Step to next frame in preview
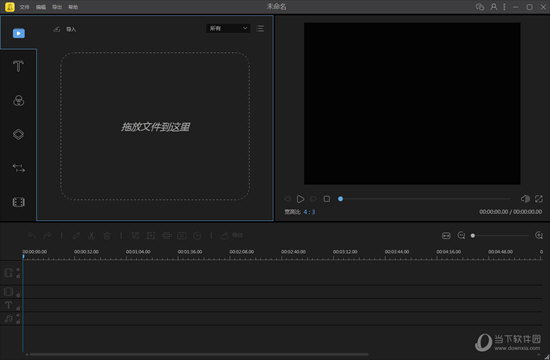The height and width of the screenshot is (360, 550). click(x=313, y=199)
